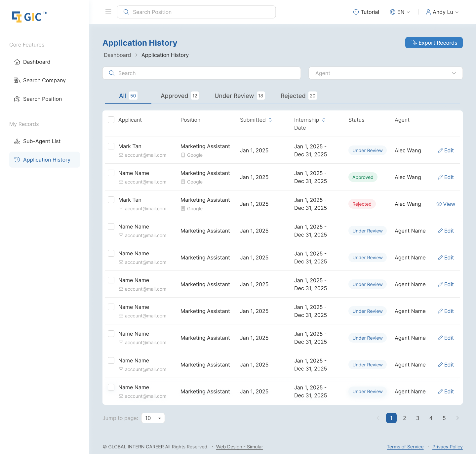Click the GIC logo
This screenshot has height=454, width=476.
point(30,17)
